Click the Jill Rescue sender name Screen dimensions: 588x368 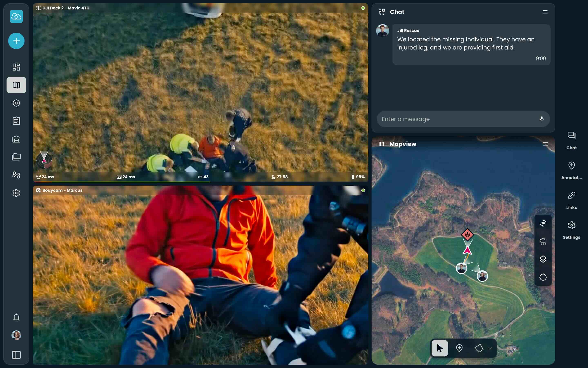click(408, 30)
